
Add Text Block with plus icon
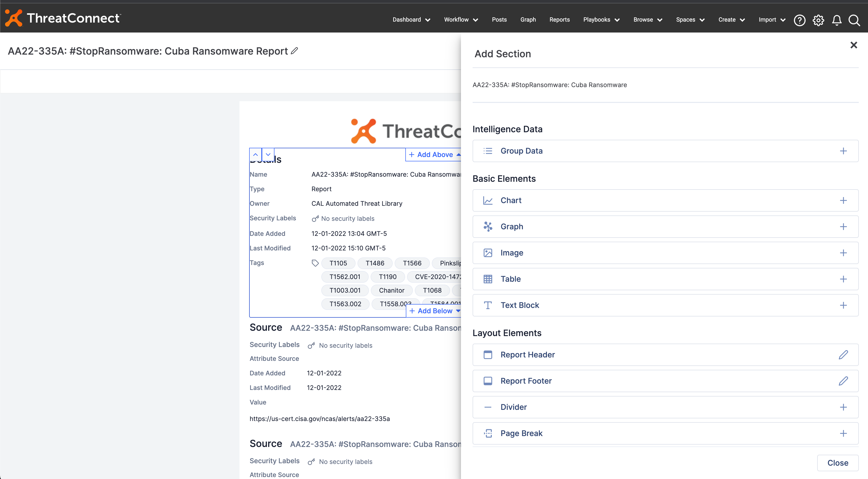point(843,305)
